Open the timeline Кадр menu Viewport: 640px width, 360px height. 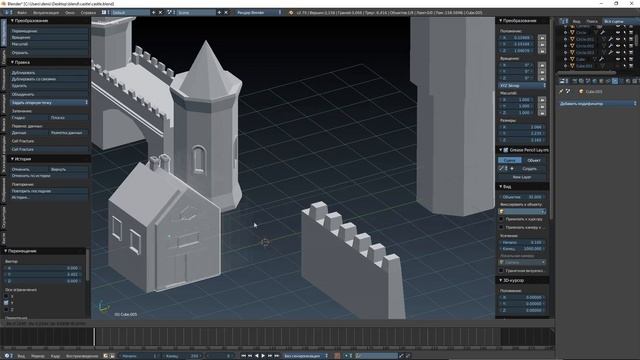click(x=55, y=356)
